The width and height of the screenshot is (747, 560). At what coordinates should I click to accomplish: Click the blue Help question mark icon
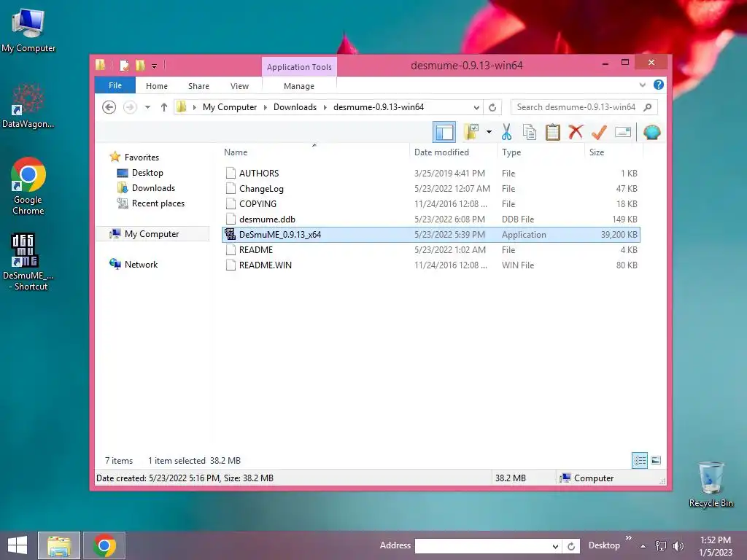tap(659, 85)
